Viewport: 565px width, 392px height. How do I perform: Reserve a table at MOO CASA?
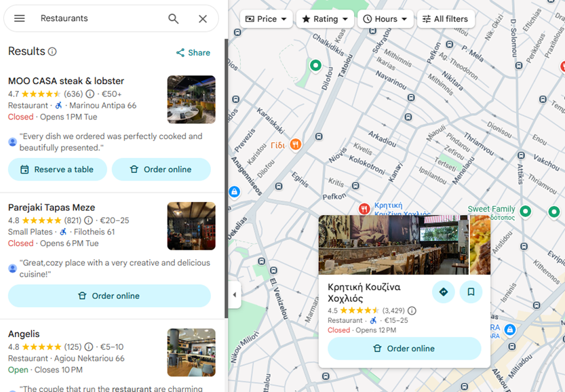58,170
